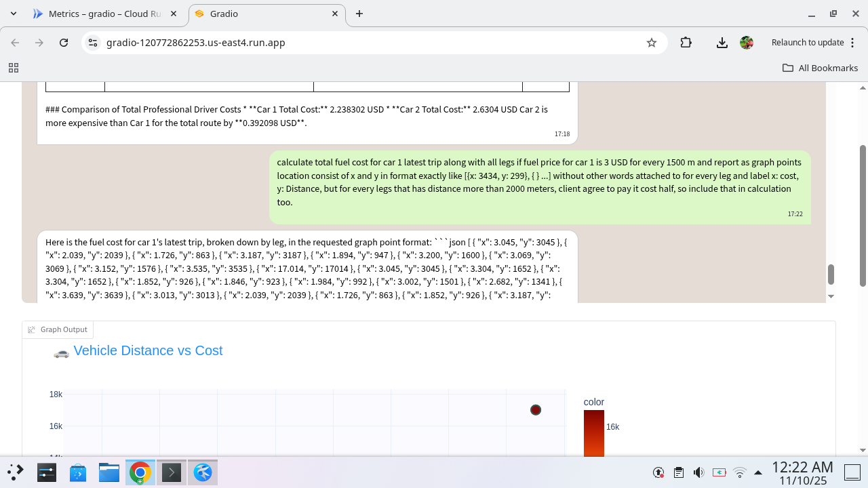This screenshot has height=488, width=868.
Task: Click the car emoji in chart title
Action: (61, 352)
